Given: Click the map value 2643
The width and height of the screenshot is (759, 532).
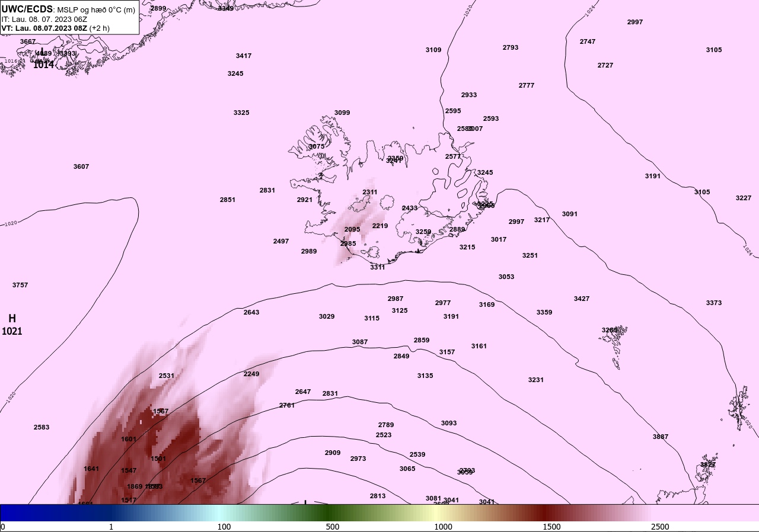Looking at the screenshot, I should click(x=251, y=312).
